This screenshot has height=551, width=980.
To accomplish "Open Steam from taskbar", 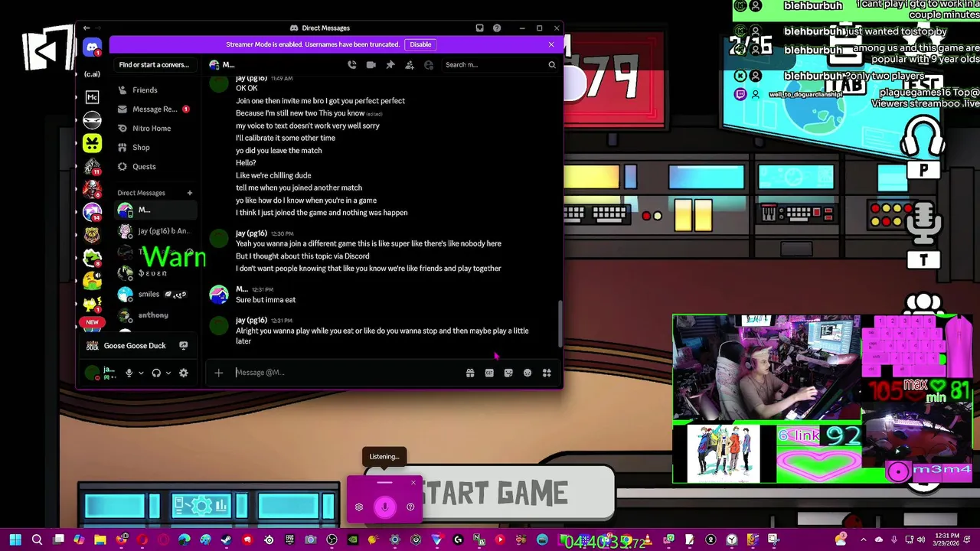I will (x=226, y=540).
